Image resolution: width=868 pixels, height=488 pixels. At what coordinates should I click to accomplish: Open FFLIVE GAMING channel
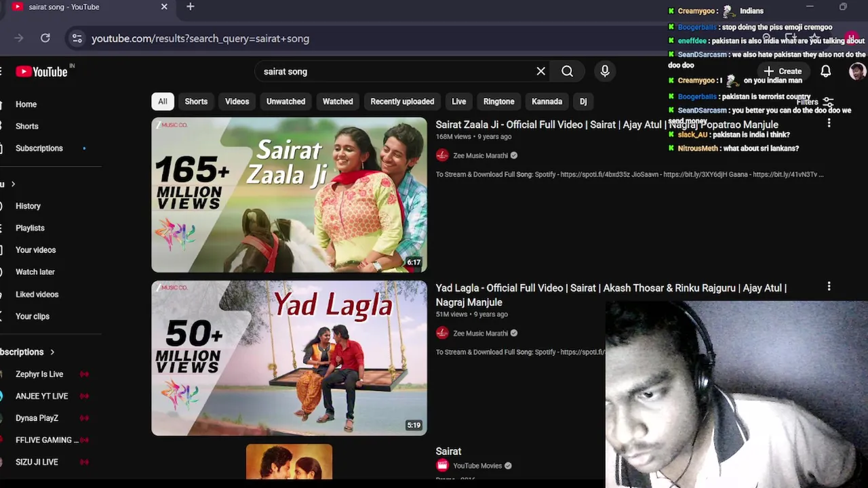click(47, 440)
